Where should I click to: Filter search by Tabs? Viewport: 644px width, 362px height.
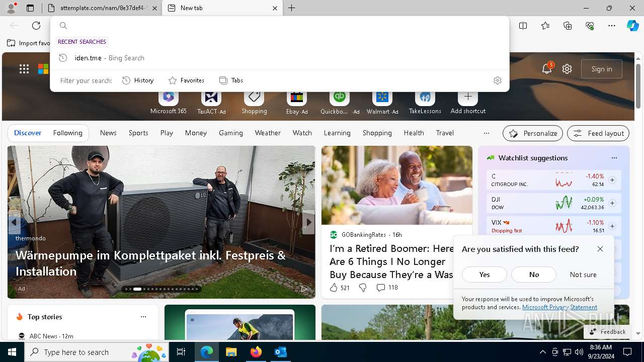click(x=231, y=80)
